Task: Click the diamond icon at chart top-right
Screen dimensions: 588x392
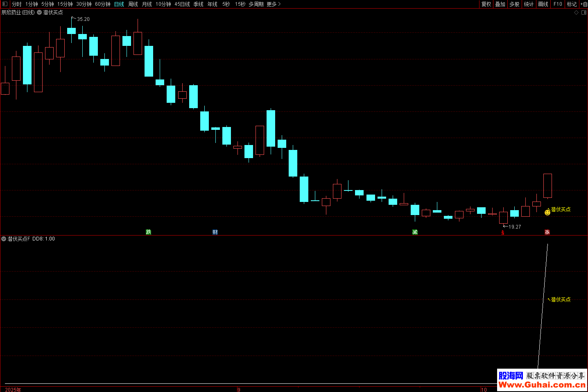Action: (x=577, y=13)
